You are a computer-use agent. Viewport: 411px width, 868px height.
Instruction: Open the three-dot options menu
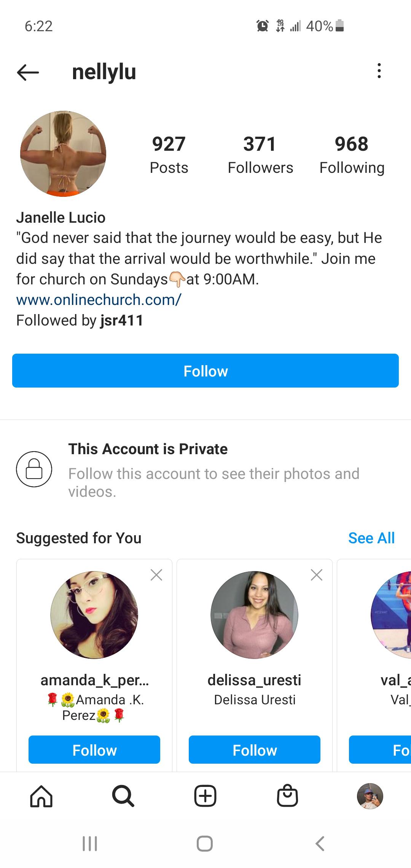379,71
